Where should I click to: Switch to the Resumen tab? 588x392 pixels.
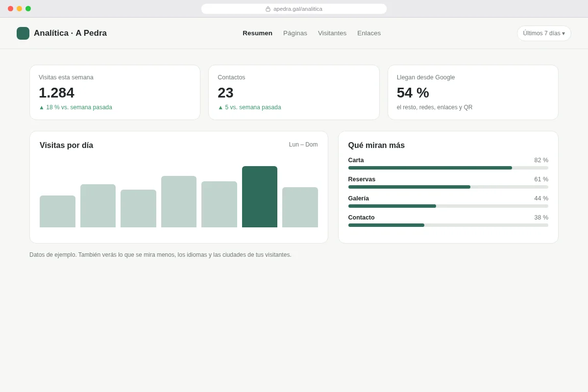point(257,33)
